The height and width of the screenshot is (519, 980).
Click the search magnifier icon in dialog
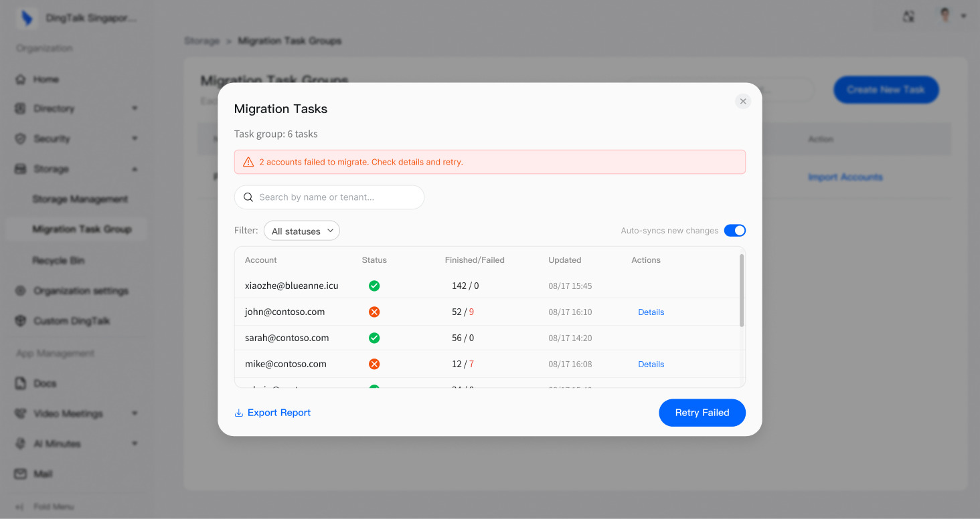pyautogui.click(x=248, y=197)
